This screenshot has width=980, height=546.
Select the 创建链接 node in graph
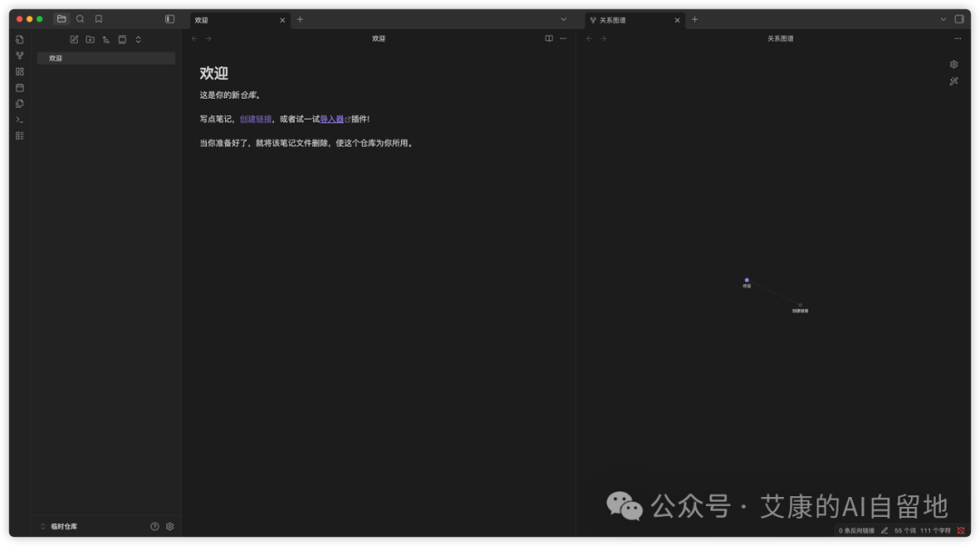click(x=800, y=306)
